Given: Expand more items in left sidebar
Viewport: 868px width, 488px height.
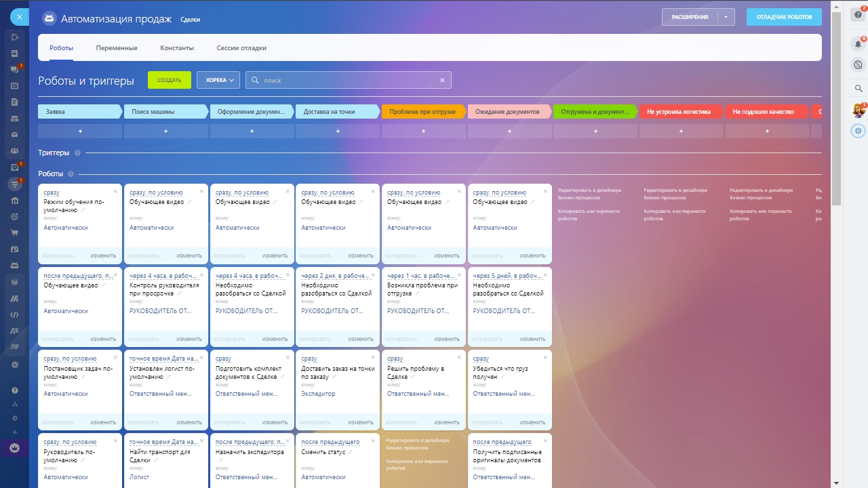Looking at the screenshot, I should [14, 365].
